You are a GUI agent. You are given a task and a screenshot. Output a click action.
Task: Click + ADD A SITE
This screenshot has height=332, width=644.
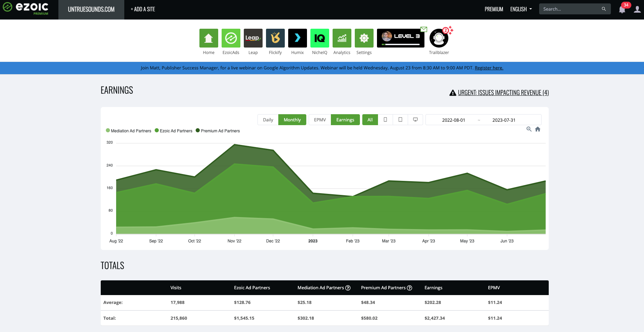[143, 9]
